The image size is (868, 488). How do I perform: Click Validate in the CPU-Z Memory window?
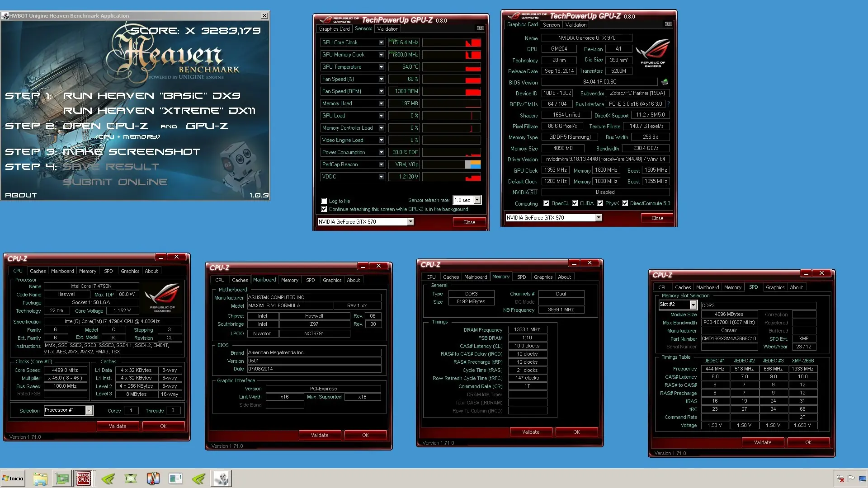coord(531,432)
